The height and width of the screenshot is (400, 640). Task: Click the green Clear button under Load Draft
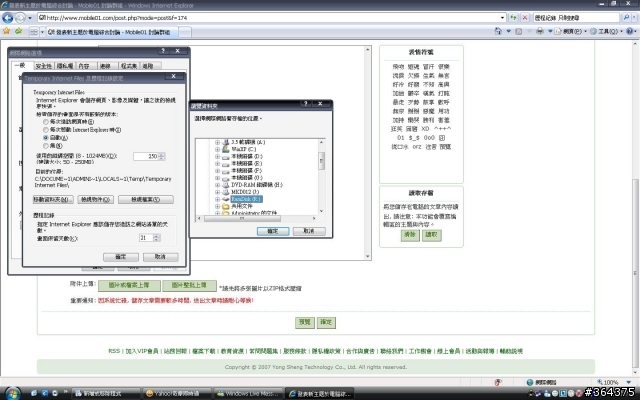(410, 235)
